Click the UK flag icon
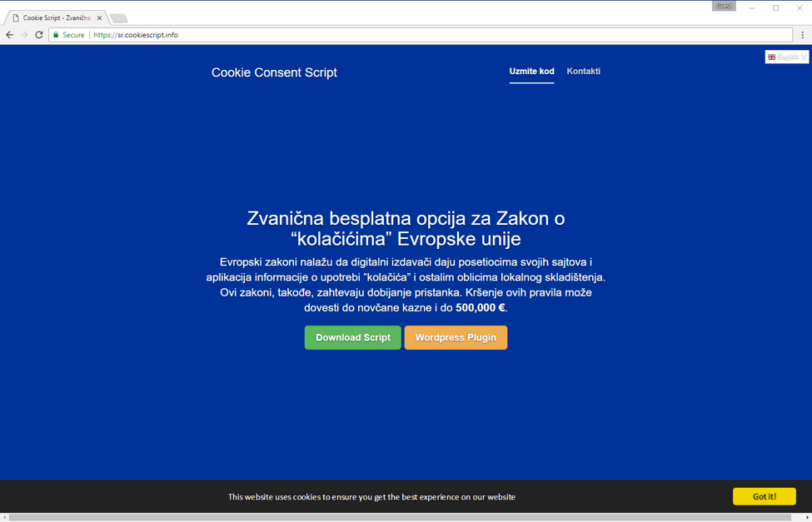 tap(771, 57)
